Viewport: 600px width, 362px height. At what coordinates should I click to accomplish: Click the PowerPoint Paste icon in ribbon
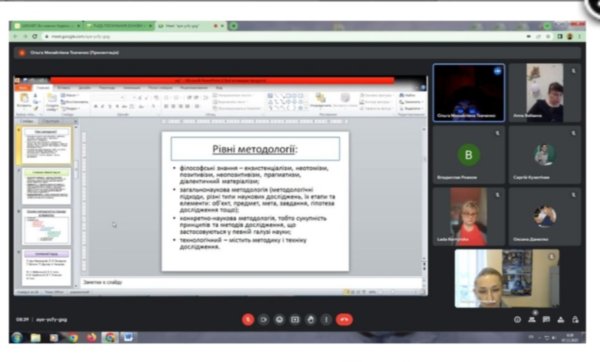(x=24, y=100)
